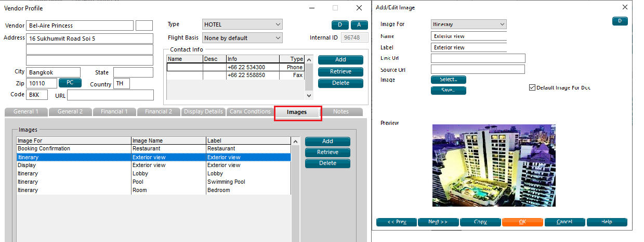Viewport: 644px width, 242px height.
Task: Click the Save.. image button
Action: click(449, 91)
